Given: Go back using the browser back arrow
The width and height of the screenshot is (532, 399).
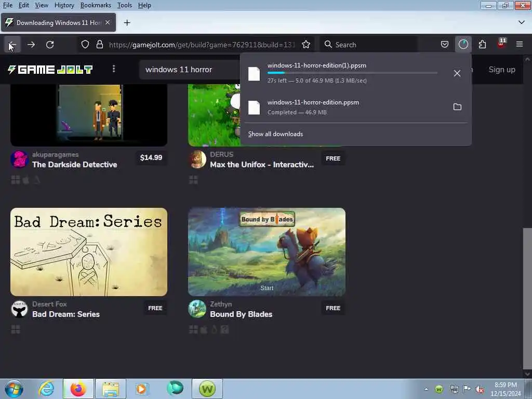Looking at the screenshot, I should tap(12, 45).
